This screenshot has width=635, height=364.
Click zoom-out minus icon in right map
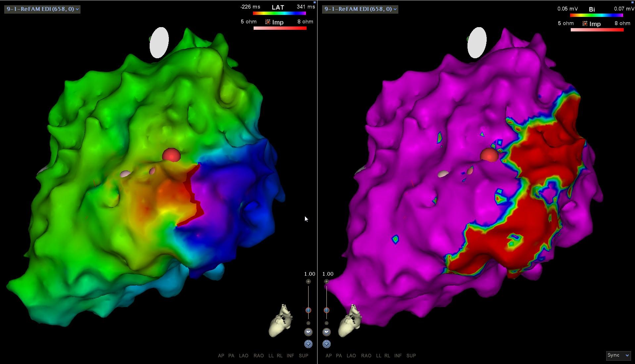click(326, 323)
